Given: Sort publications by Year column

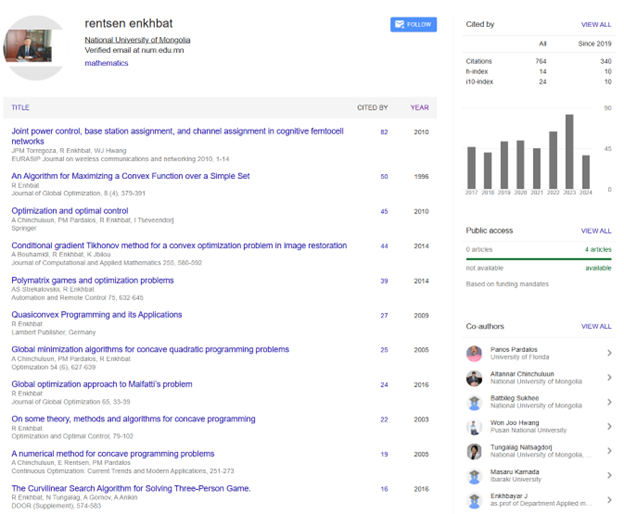Looking at the screenshot, I should tap(419, 107).
